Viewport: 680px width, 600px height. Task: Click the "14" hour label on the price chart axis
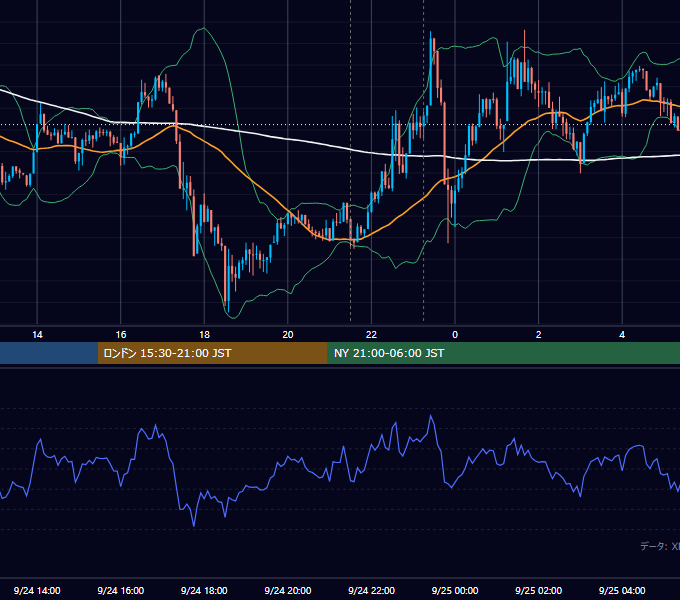pyautogui.click(x=37, y=335)
